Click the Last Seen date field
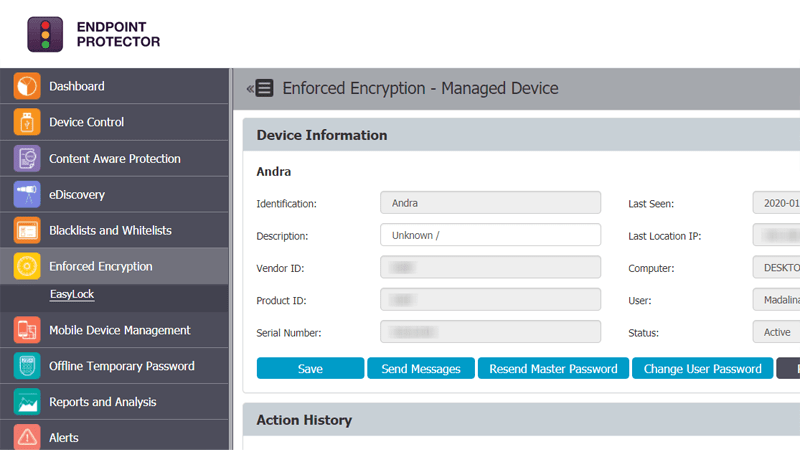This screenshot has width=800, height=450. coord(777,203)
